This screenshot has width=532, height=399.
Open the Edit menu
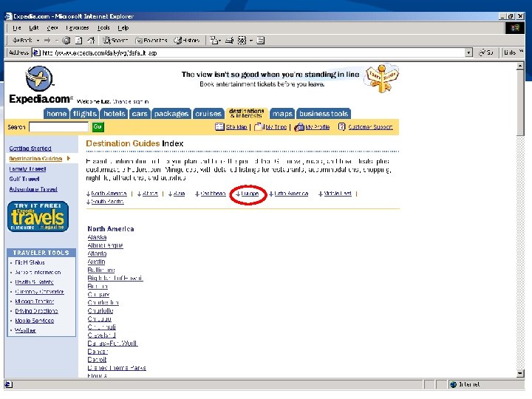(x=33, y=28)
